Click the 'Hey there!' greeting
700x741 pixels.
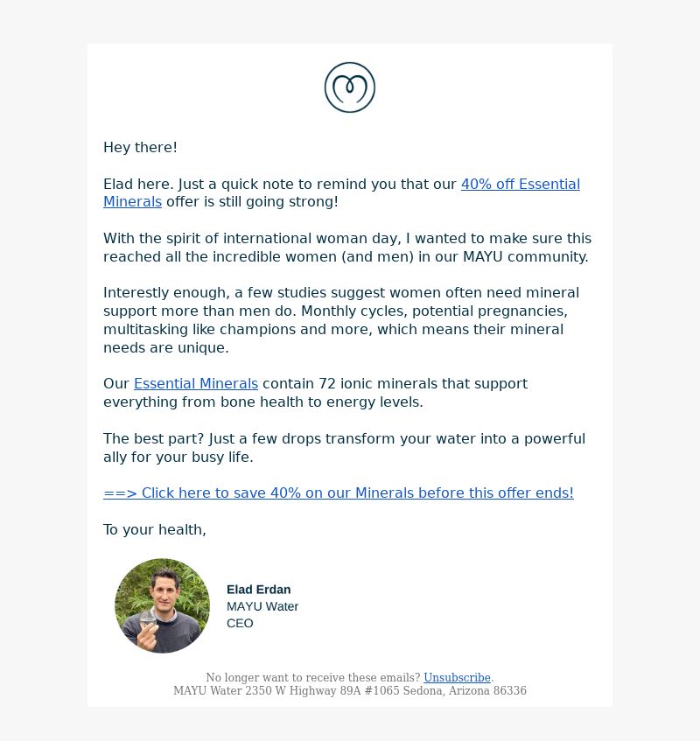tap(140, 148)
